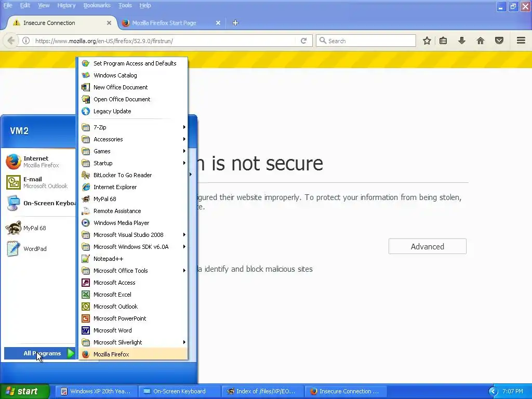Click New Office Document entry
The height and width of the screenshot is (399, 532).
[134, 87]
